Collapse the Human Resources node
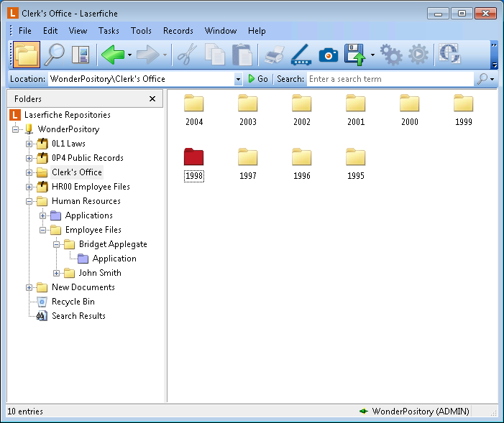Image resolution: width=504 pixels, height=423 pixels. [29, 201]
